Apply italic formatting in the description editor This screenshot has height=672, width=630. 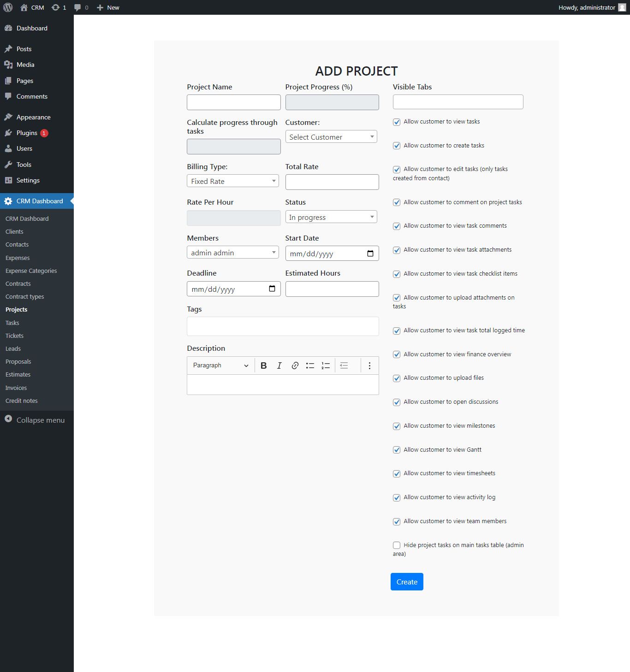tap(279, 365)
